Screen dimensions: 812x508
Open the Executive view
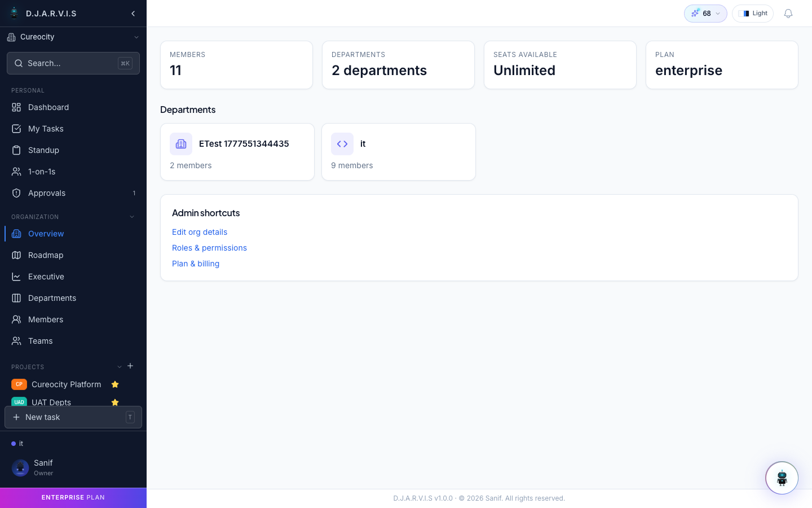coord(73,277)
